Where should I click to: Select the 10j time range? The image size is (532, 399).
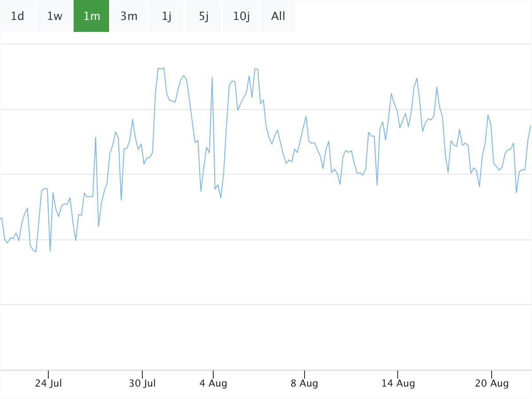pyautogui.click(x=241, y=16)
